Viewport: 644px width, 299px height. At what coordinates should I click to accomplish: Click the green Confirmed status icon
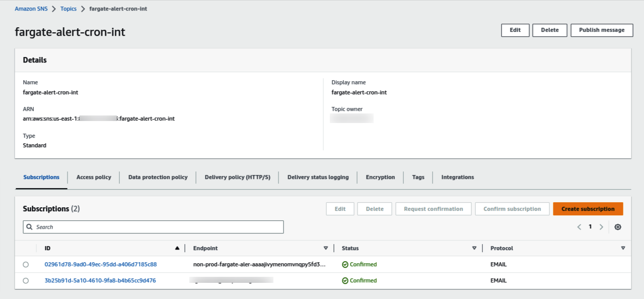[x=346, y=264]
